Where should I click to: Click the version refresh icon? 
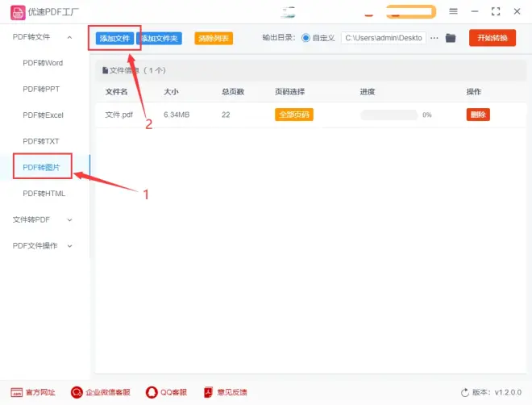(465, 392)
